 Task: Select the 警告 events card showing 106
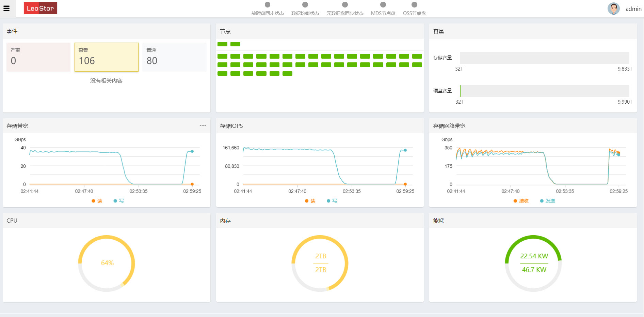pyautogui.click(x=107, y=57)
